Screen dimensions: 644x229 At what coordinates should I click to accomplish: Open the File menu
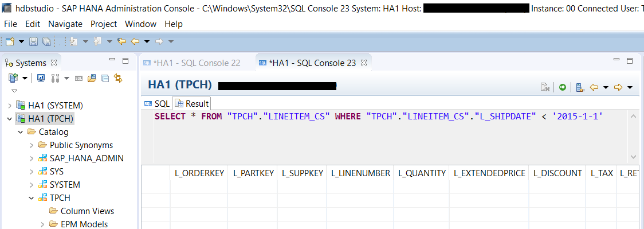point(11,24)
